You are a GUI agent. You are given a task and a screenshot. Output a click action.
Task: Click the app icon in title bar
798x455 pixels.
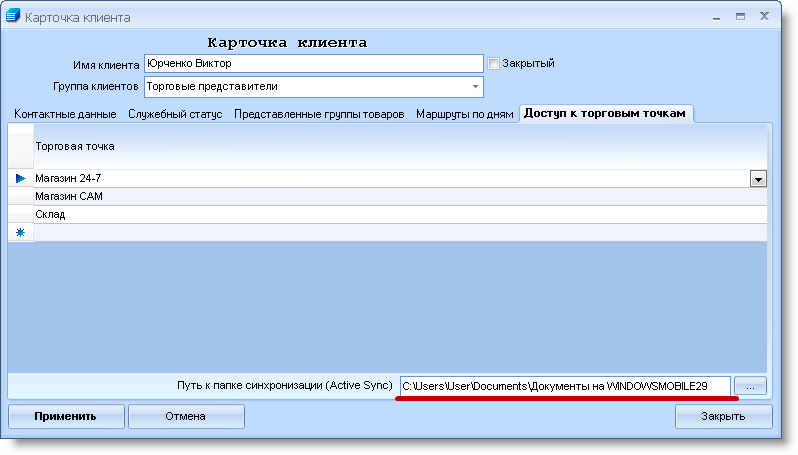click(x=13, y=17)
